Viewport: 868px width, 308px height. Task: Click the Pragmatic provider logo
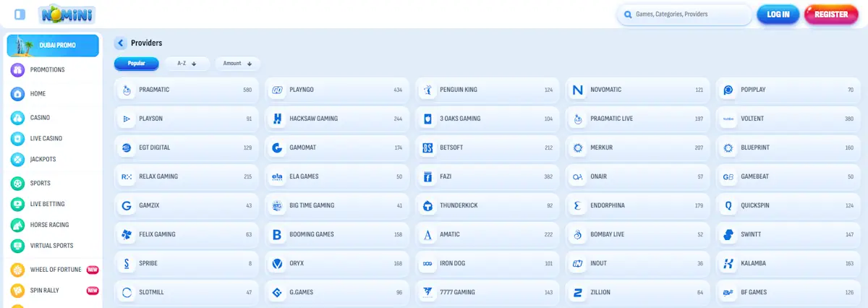[127, 90]
